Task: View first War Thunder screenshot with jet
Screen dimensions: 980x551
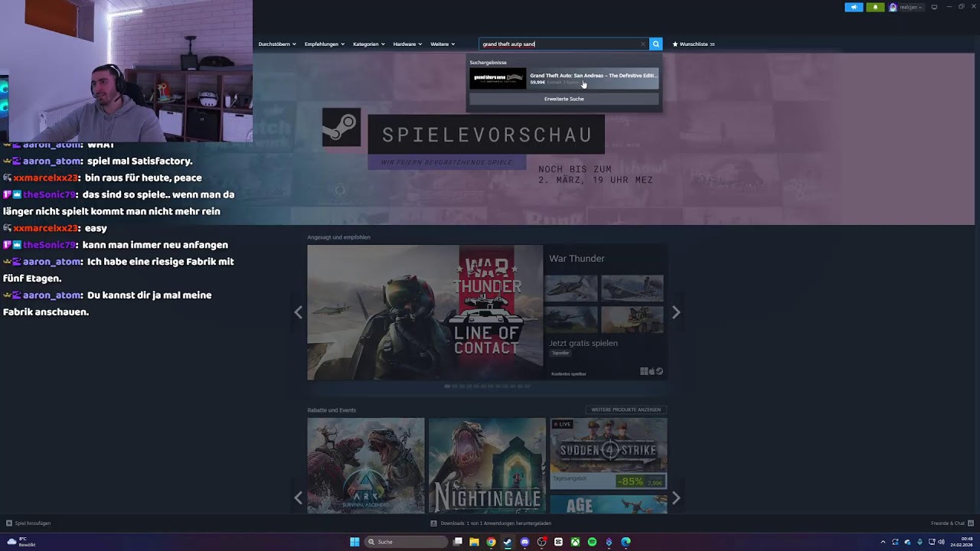Action: (571, 289)
